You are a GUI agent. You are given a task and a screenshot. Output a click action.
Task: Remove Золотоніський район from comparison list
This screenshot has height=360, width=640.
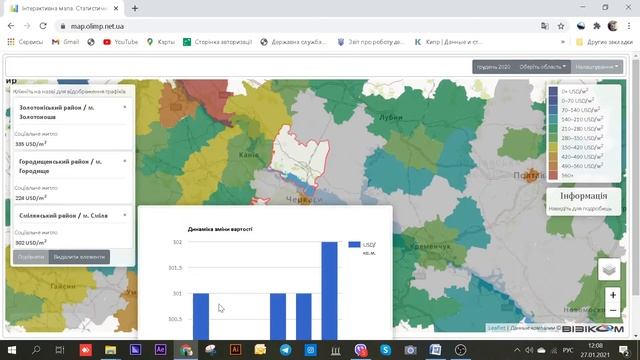(x=125, y=107)
